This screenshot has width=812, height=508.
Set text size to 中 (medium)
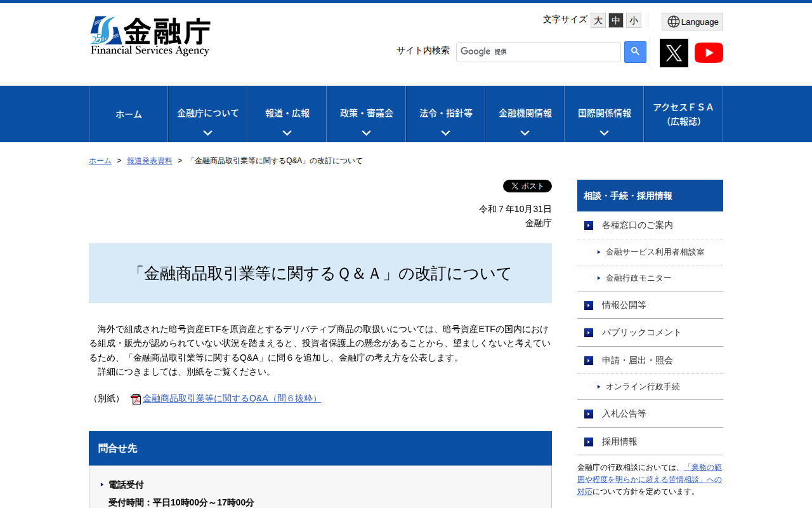616,20
